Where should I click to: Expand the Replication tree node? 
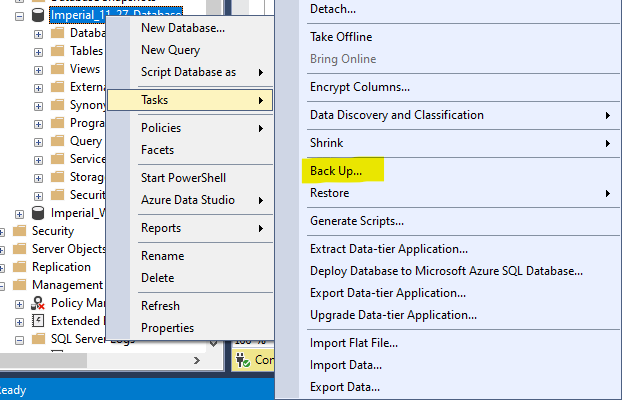click(3, 267)
